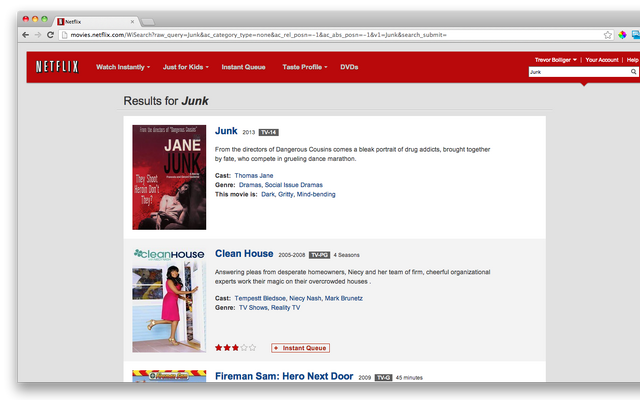Image resolution: width=640 pixels, height=400 pixels.
Task: Rate Clean House three stars
Action: (236, 348)
